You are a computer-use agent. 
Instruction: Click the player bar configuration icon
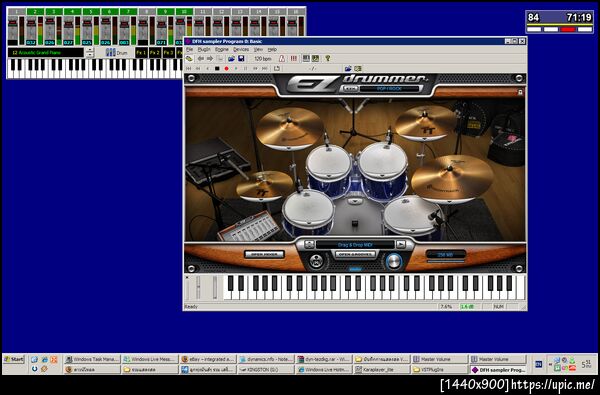[x=358, y=69]
